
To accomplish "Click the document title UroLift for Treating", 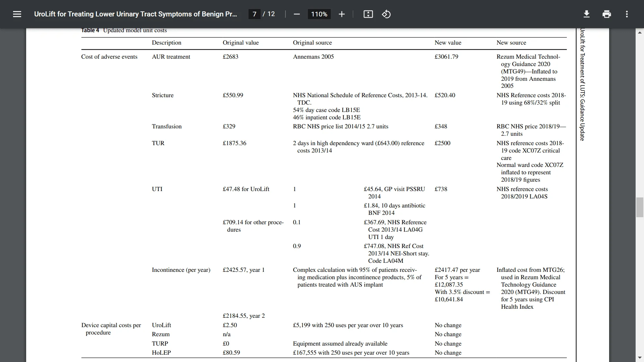I will [136, 14].
